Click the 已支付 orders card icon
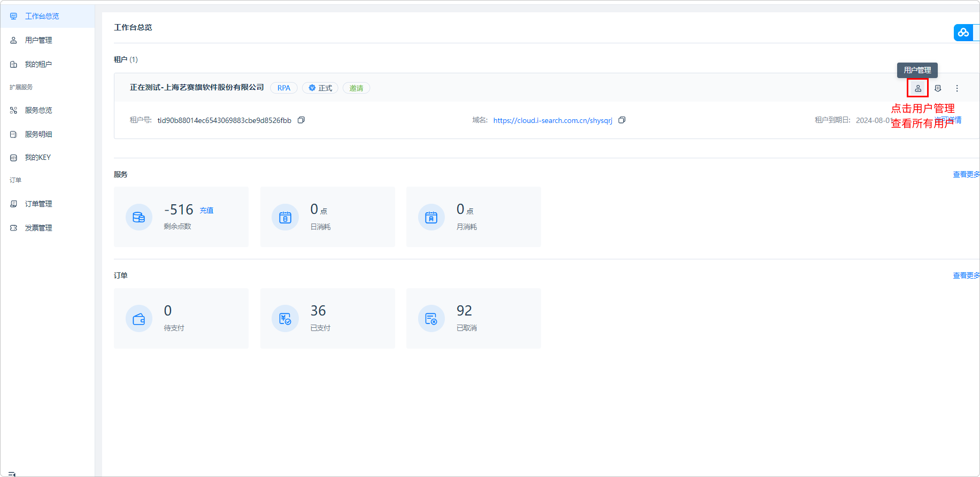The image size is (980, 477). (285, 319)
